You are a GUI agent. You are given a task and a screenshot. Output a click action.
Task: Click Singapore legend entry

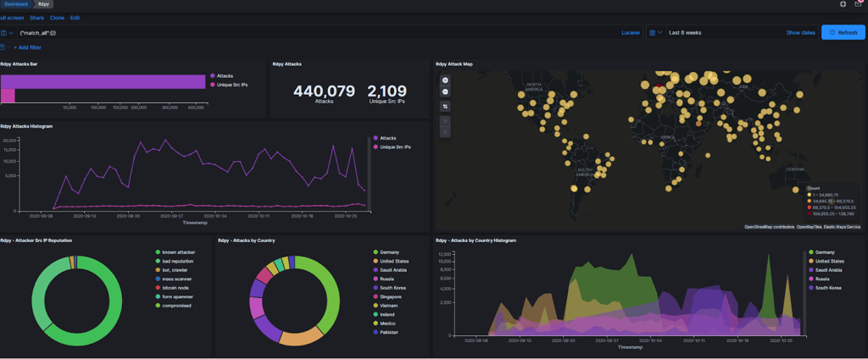[x=388, y=296]
